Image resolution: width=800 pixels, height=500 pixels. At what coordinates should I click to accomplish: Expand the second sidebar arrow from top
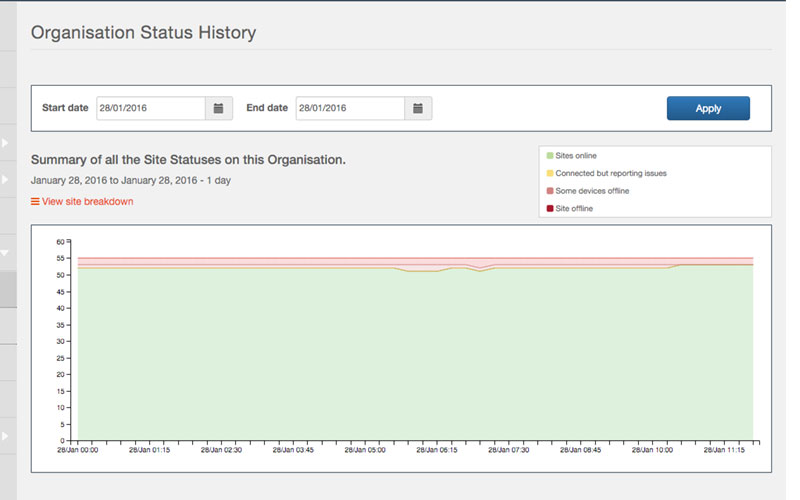coord(5,180)
